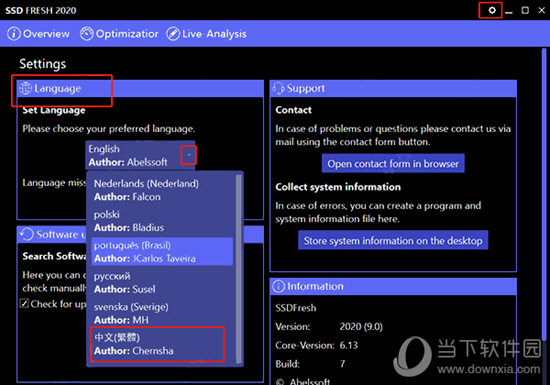
Task: Click the SSDFresh product name text
Action: click(x=296, y=308)
